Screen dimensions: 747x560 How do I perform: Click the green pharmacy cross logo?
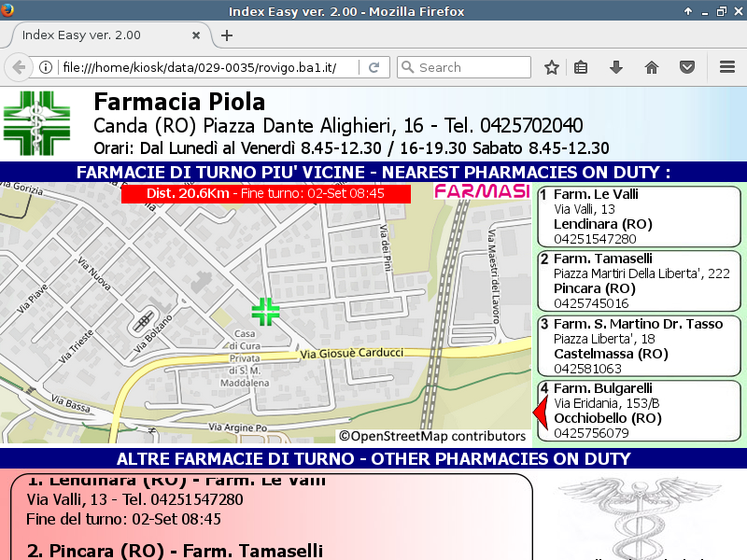(36, 123)
